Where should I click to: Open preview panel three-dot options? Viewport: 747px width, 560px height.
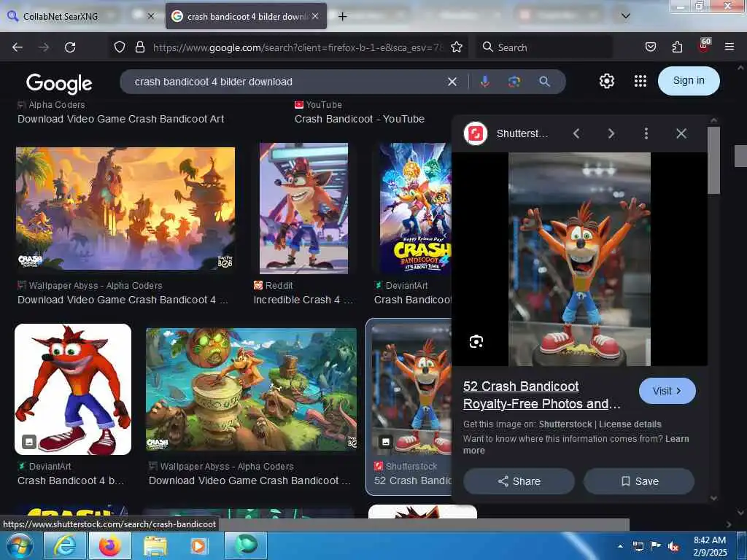(x=646, y=134)
